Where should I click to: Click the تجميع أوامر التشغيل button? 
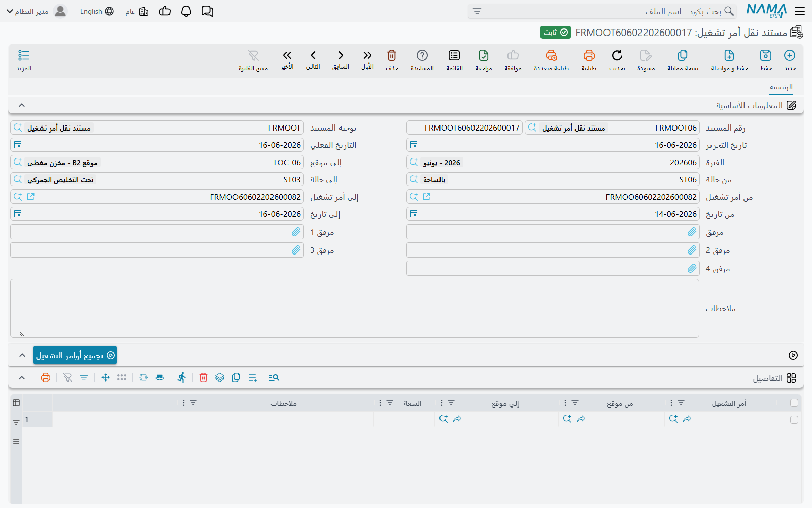click(75, 355)
